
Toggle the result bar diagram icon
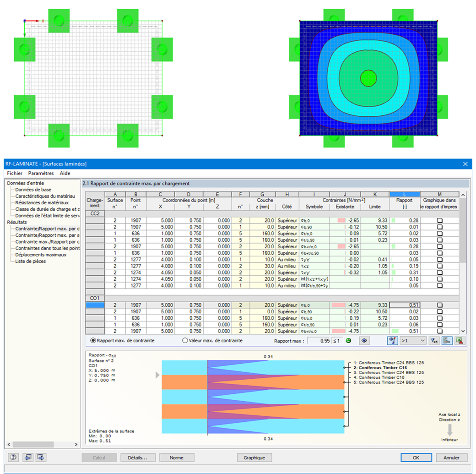[447, 341]
